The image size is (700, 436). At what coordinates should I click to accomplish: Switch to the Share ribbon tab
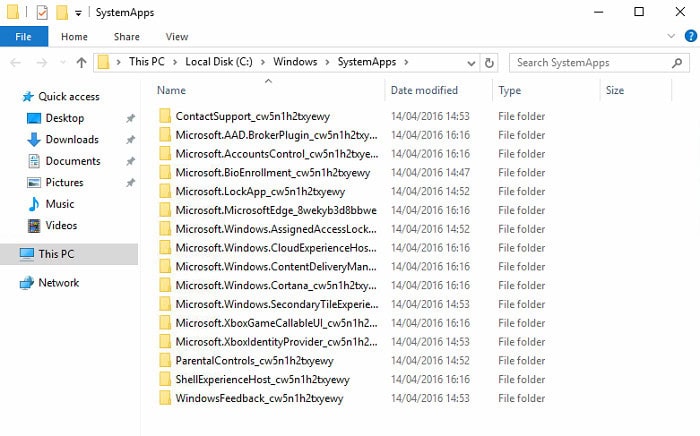click(126, 37)
